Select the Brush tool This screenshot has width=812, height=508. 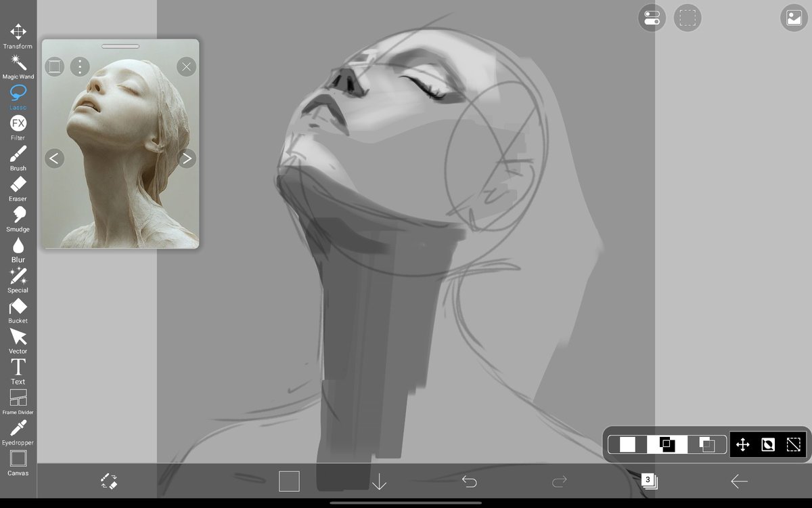pyautogui.click(x=18, y=158)
